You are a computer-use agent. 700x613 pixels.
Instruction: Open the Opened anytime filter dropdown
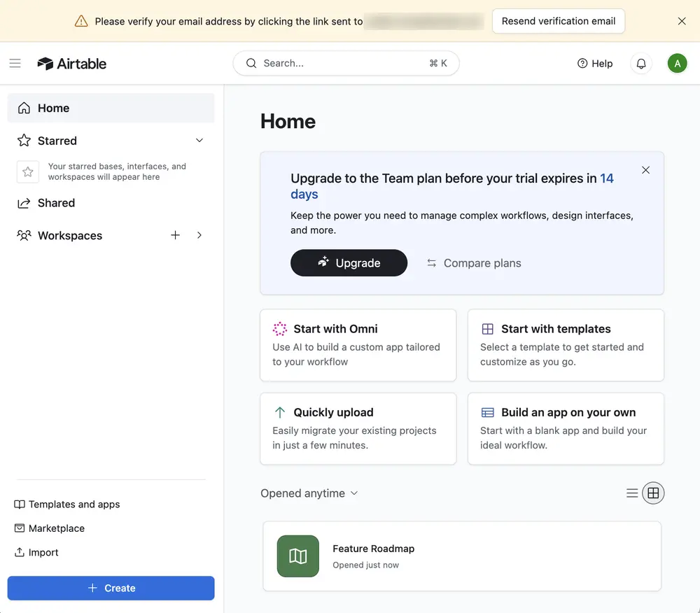click(309, 493)
